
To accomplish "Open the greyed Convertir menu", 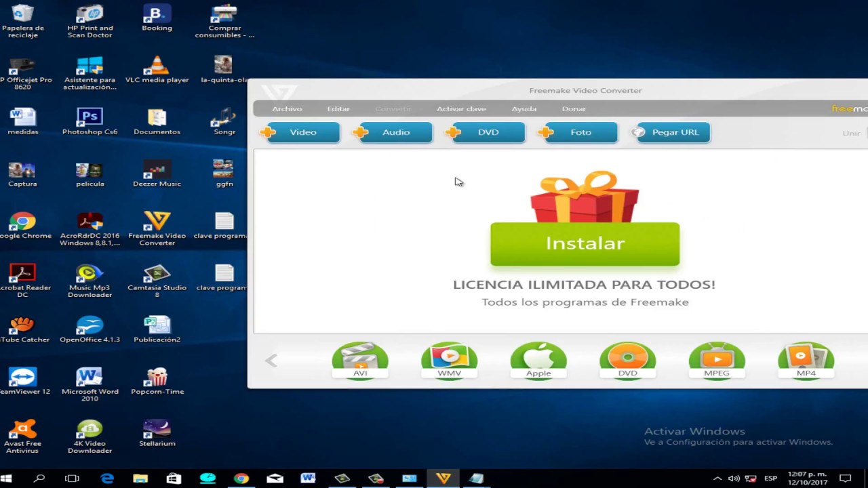I will (393, 108).
